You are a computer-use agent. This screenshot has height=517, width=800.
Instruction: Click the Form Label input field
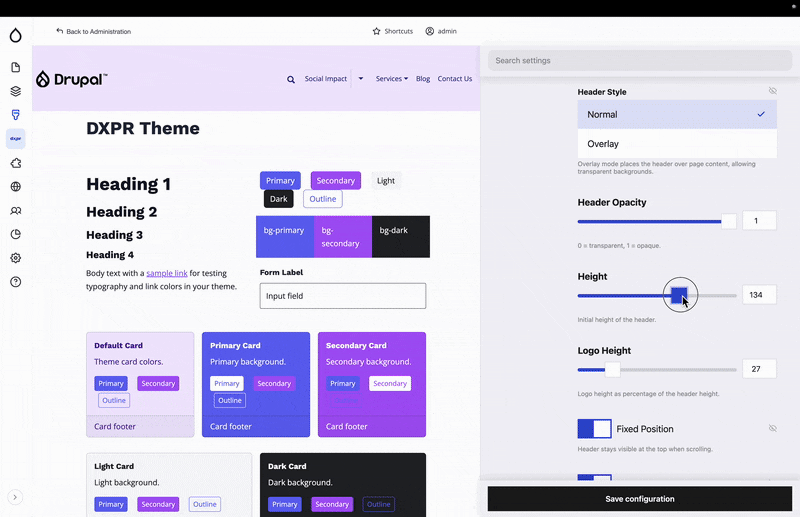pyautogui.click(x=343, y=296)
